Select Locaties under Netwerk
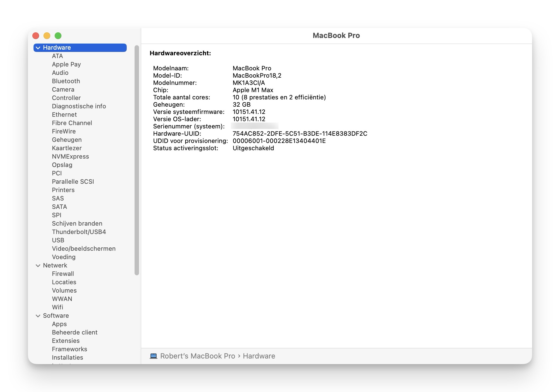The width and height of the screenshot is (560, 392). click(x=64, y=282)
